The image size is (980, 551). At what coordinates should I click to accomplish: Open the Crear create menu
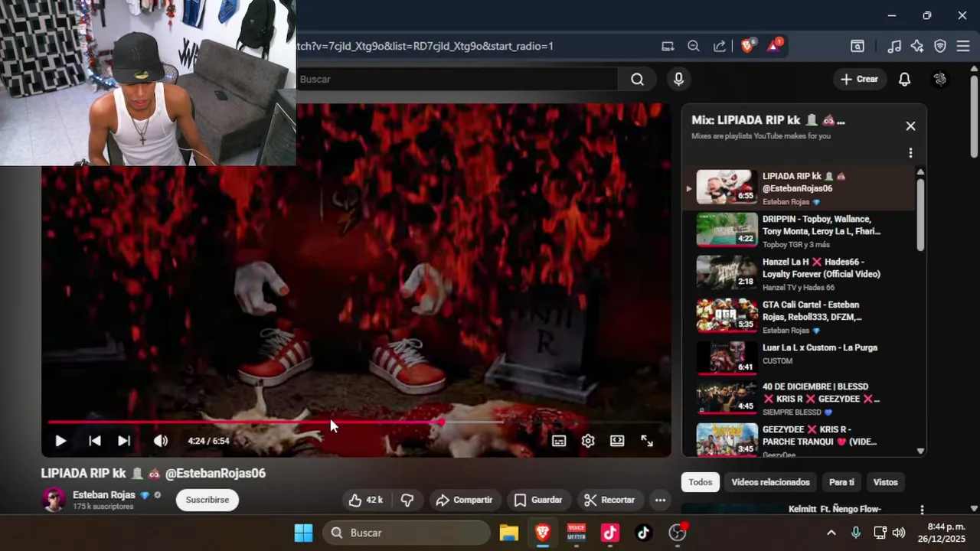pos(859,79)
